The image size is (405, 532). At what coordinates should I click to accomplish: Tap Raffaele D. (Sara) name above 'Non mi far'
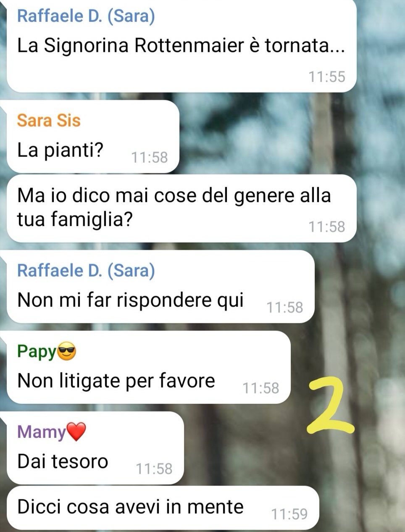tap(86, 270)
